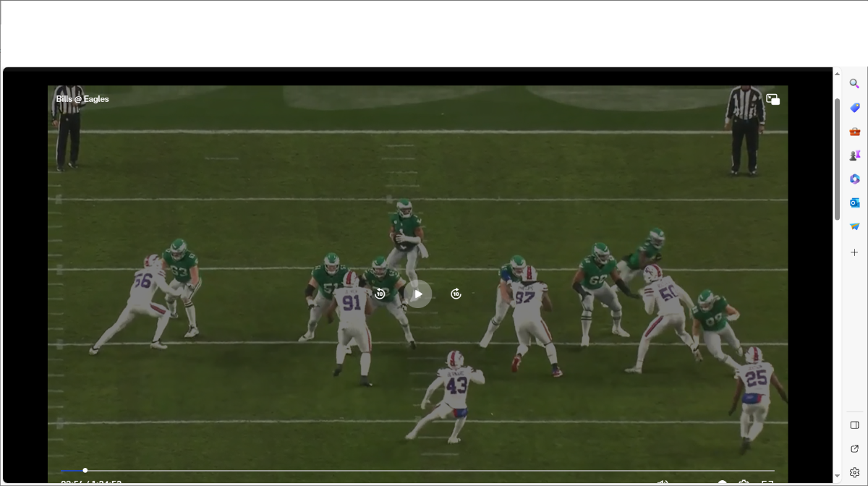Open Shopping tag in the sidebar
The width and height of the screenshot is (868, 486).
[854, 108]
